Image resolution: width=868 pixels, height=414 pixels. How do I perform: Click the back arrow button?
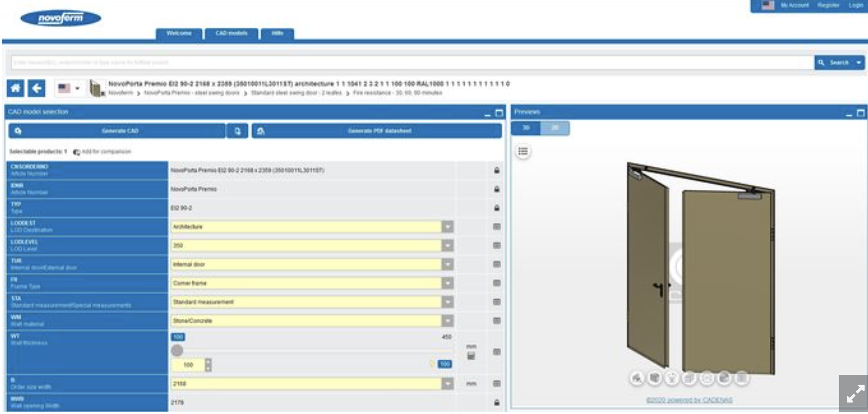pos(37,88)
